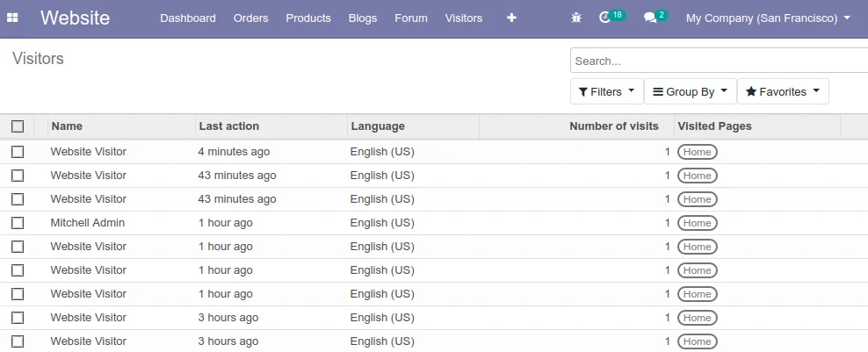The width and height of the screenshot is (868, 352).
Task: Open the Forum menu
Action: point(411,18)
